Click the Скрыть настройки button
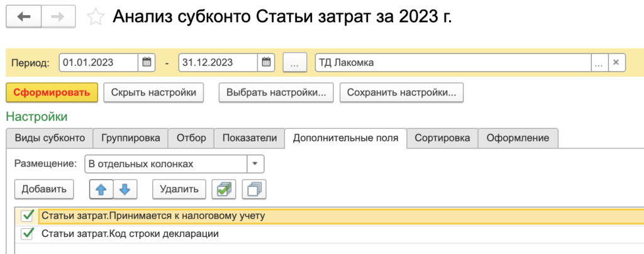The height and width of the screenshot is (254, 644). (x=153, y=92)
